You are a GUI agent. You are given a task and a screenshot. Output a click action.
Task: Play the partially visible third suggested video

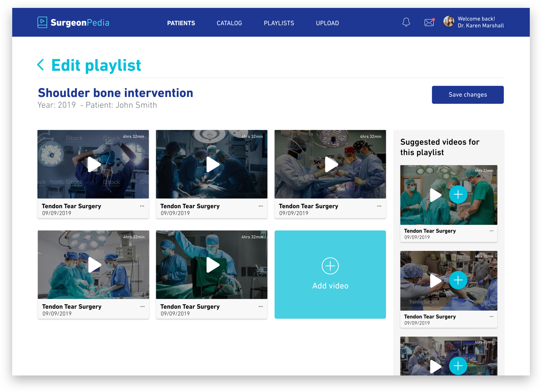point(436,367)
